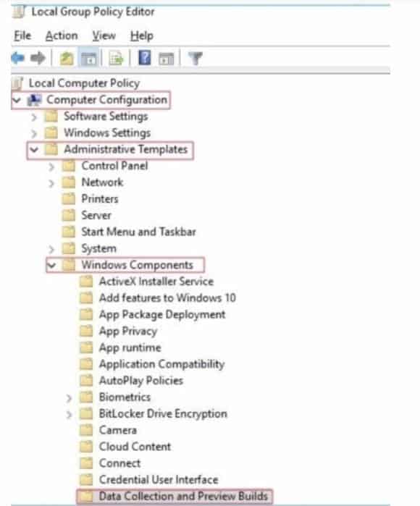Select Credential User Interface item
The width and height of the screenshot is (420, 506).
click(x=159, y=479)
